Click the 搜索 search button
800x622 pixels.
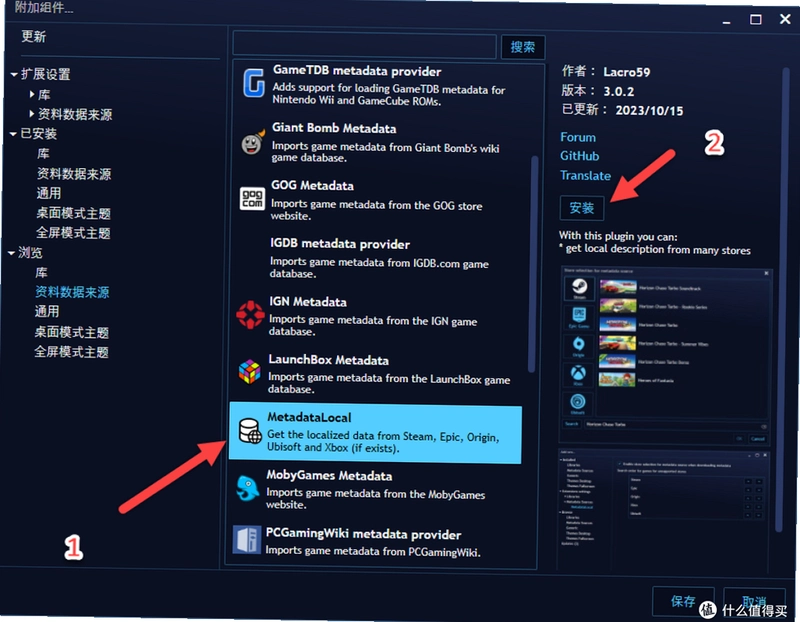(523, 47)
